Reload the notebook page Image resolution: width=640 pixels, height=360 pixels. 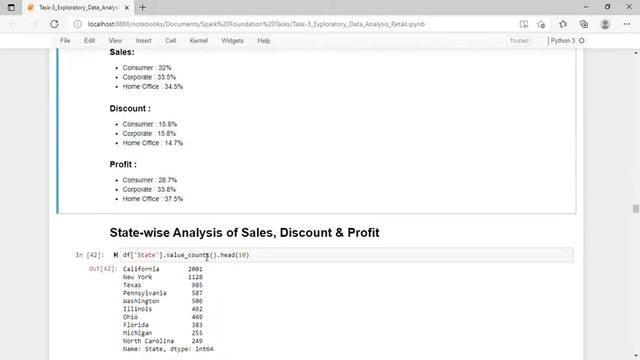(x=54, y=24)
